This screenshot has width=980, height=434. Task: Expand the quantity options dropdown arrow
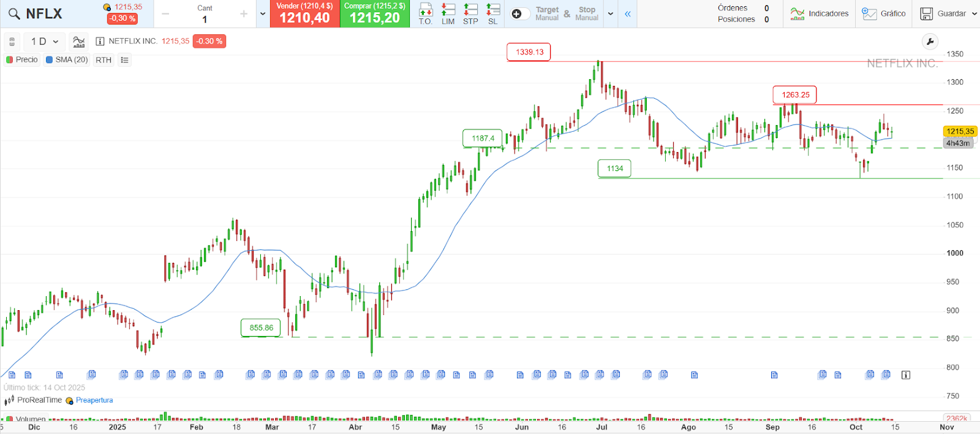click(x=263, y=13)
